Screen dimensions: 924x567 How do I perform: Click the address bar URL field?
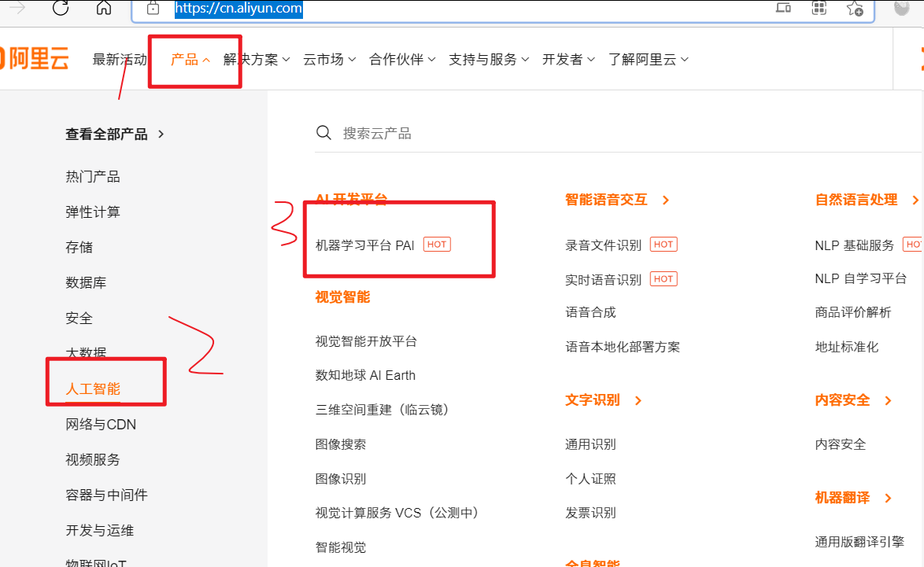point(502,9)
